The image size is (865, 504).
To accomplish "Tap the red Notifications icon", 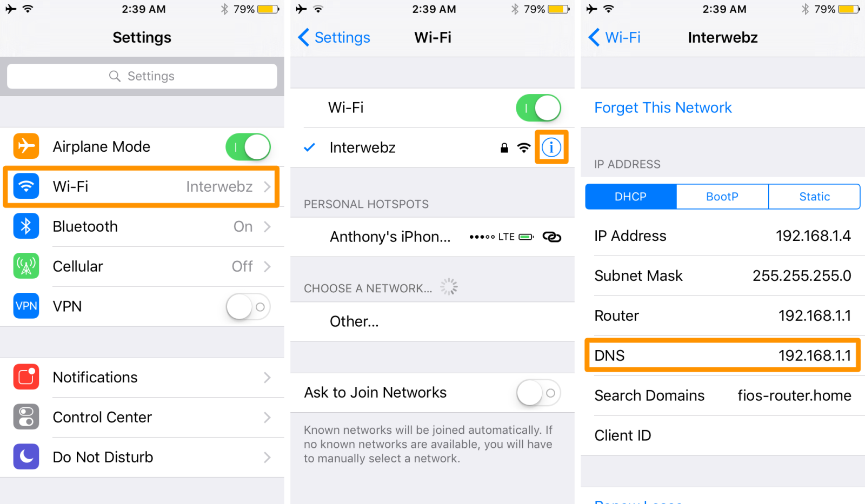I will click(x=26, y=377).
